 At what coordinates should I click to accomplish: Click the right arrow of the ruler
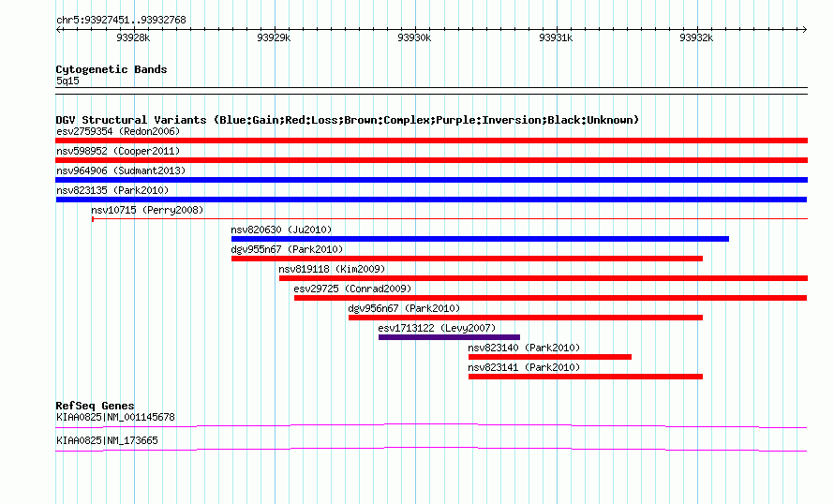804,30
